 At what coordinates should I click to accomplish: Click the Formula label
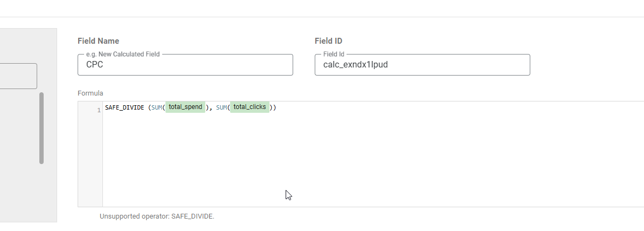pos(91,93)
